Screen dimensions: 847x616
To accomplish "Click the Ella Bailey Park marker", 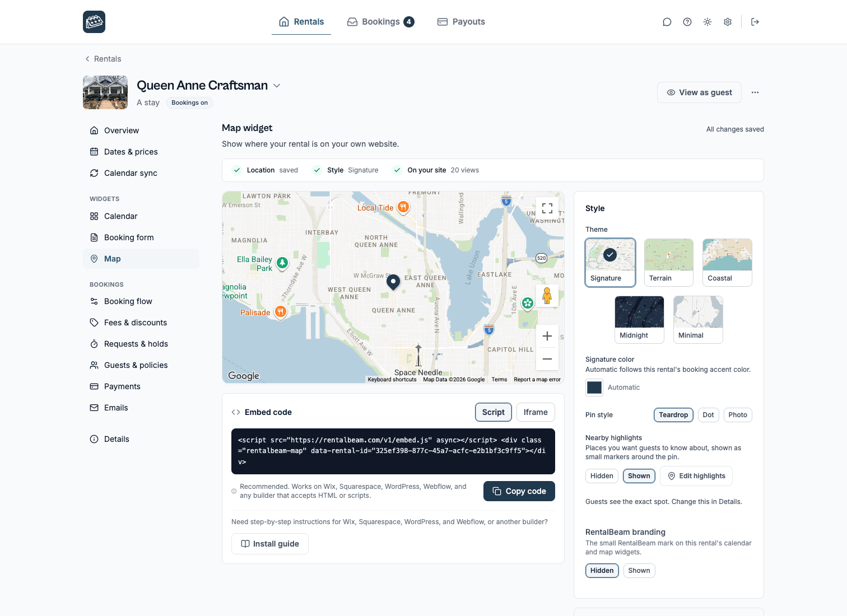I will click(x=282, y=263).
